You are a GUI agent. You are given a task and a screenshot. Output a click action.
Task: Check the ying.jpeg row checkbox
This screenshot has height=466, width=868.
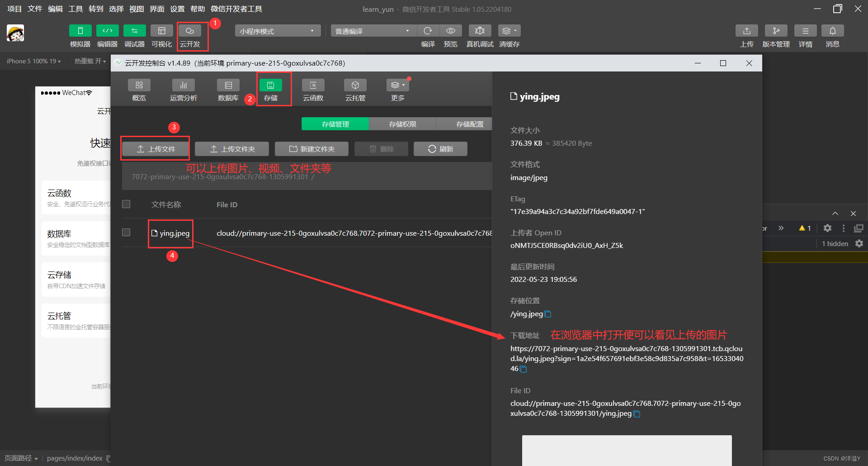point(126,232)
